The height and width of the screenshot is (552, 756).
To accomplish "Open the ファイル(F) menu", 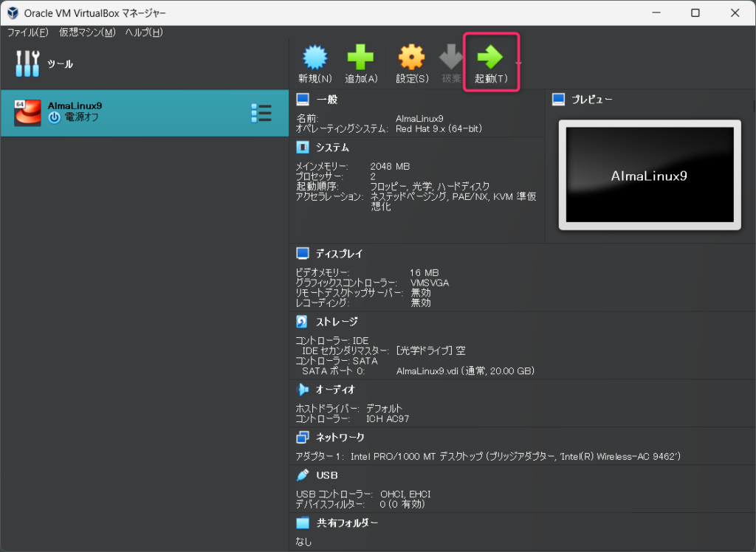I will click(27, 32).
